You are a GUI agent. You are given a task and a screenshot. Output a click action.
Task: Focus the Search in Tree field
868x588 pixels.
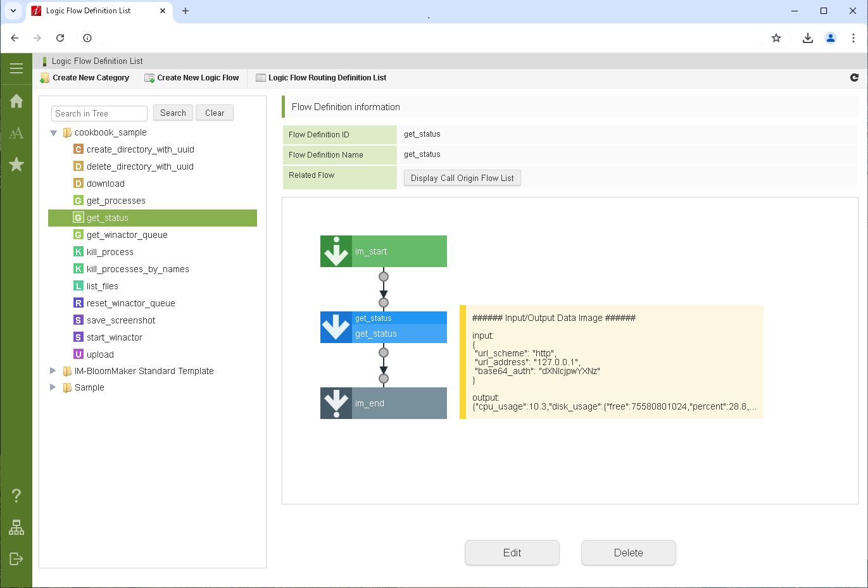tap(99, 113)
